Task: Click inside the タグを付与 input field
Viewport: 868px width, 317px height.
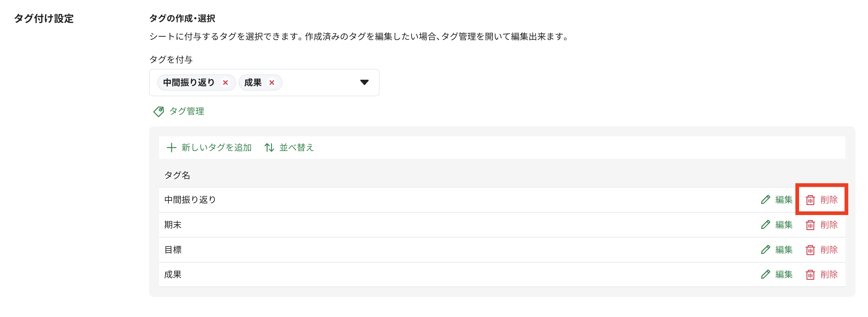Action: tap(320, 83)
